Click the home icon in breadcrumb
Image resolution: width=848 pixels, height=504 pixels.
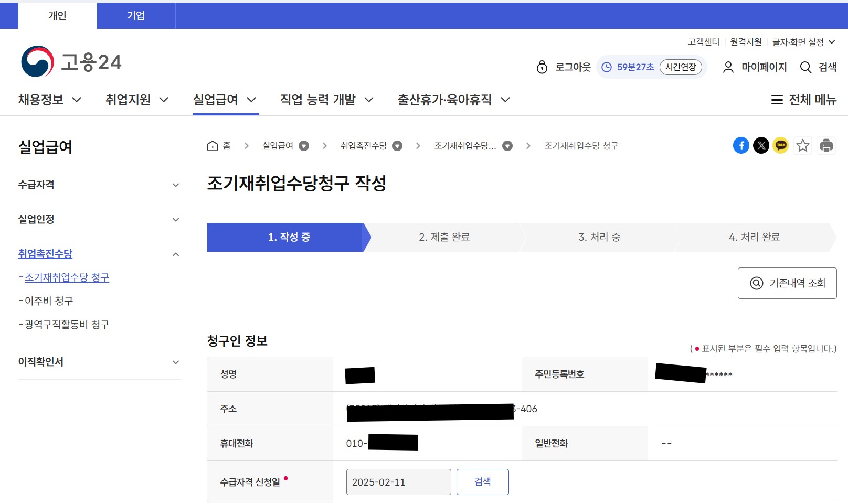click(x=213, y=146)
